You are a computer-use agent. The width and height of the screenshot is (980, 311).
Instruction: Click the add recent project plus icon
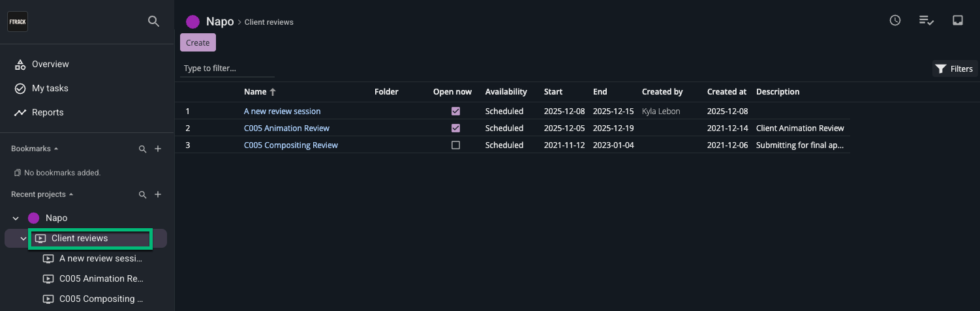tap(158, 195)
